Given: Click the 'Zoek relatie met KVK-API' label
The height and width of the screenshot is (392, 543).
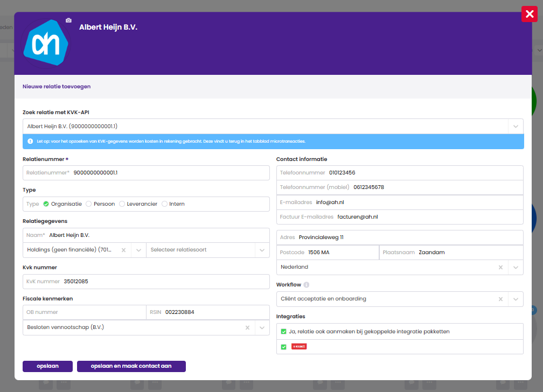Looking at the screenshot, I should click(x=56, y=112).
